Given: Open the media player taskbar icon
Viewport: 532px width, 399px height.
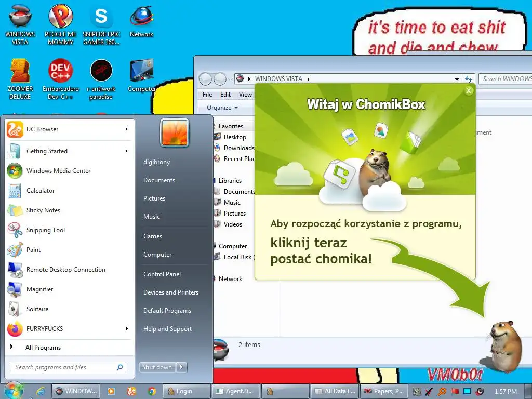Looking at the screenshot, I should point(111,391).
